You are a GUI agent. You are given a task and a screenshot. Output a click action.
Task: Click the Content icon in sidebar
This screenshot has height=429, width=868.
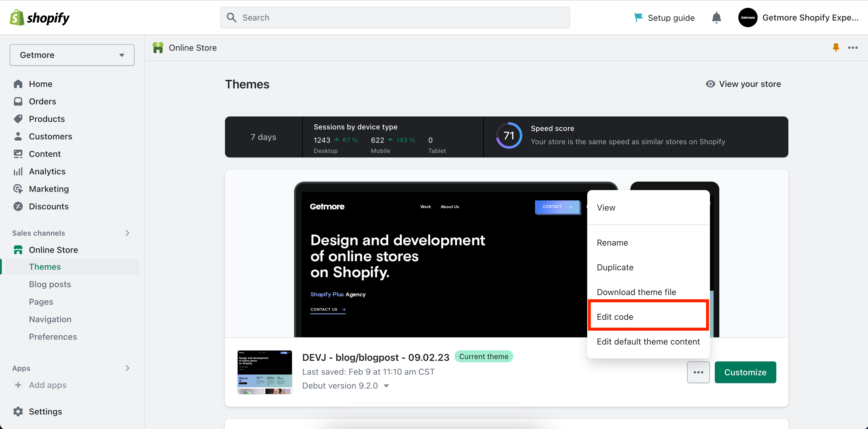coord(18,154)
